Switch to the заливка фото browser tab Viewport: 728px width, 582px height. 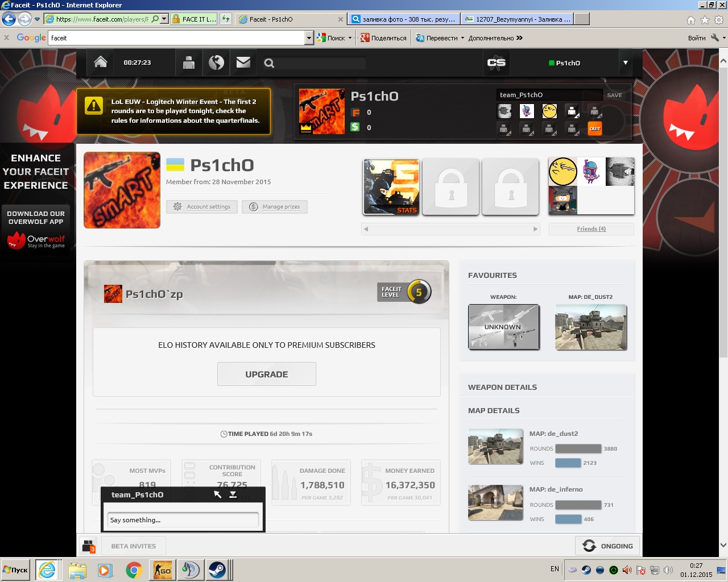404,19
